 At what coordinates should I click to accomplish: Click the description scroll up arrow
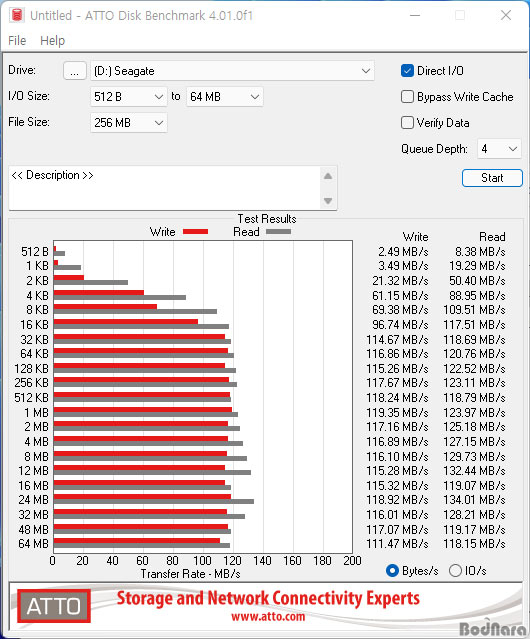328,176
